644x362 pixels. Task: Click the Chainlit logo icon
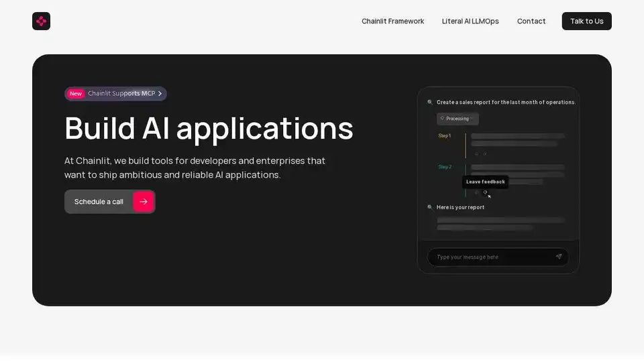[41, 21]
